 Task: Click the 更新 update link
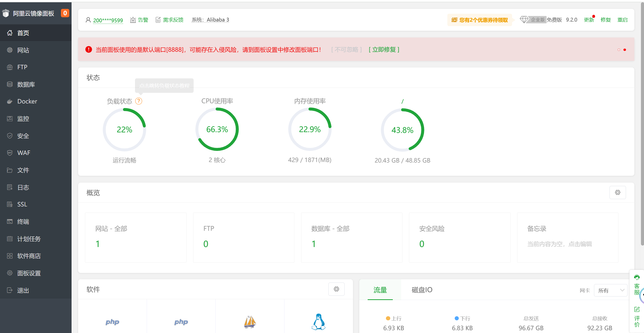[588, 20]
